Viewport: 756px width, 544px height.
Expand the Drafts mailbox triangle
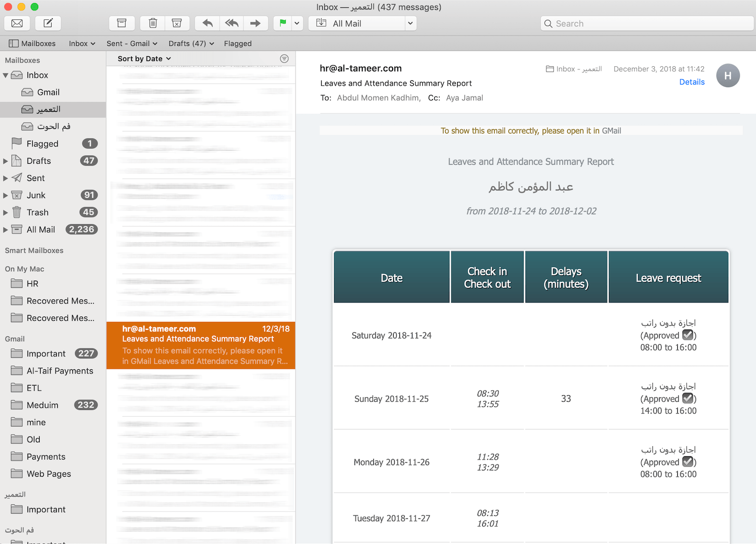coord(6,161)
